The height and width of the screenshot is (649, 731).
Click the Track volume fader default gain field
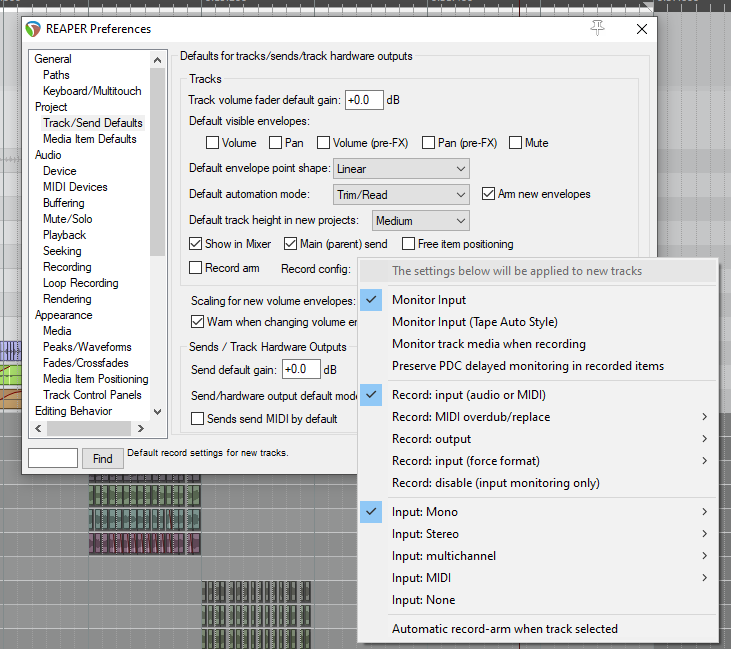coord(363,100)
